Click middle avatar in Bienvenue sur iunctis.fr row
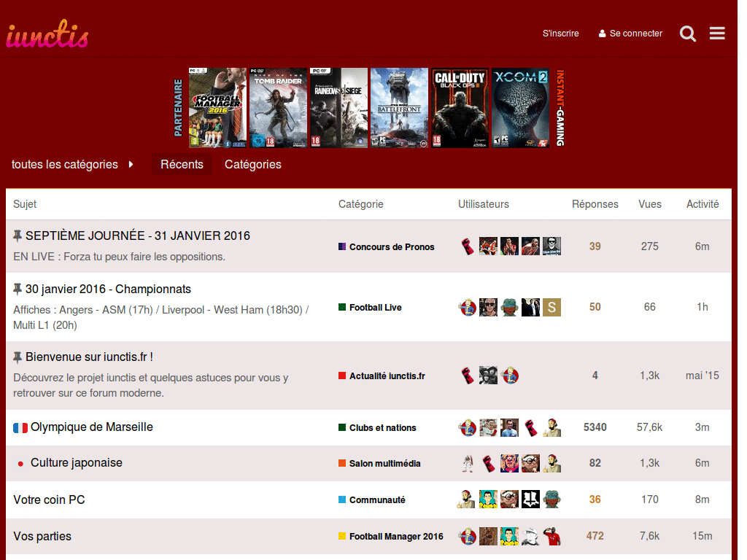Image resolution: width=747 pixels, height=560 pixels. 488,376
